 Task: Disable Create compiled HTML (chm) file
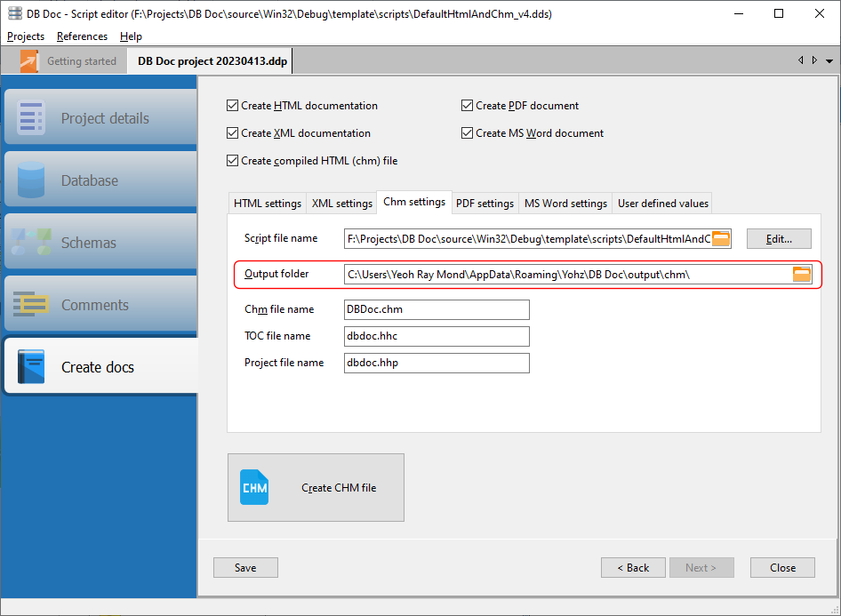point(233,161)
